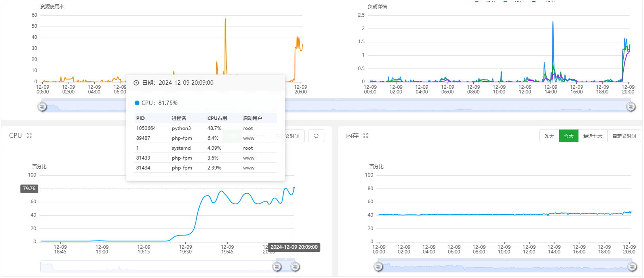Click right zoom handle of 负载详情 chart
This screenshot has height=278, width=644.
pyautogui.click(x=631, y=107)
